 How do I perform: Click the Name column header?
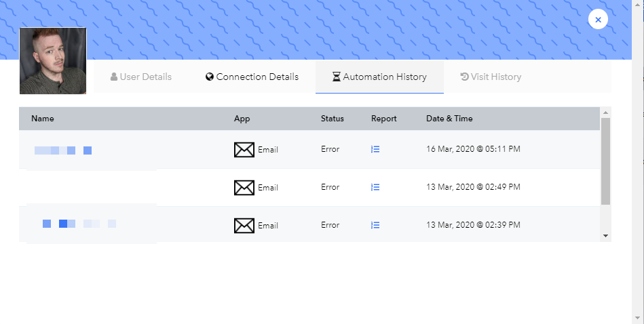point(43,119)
